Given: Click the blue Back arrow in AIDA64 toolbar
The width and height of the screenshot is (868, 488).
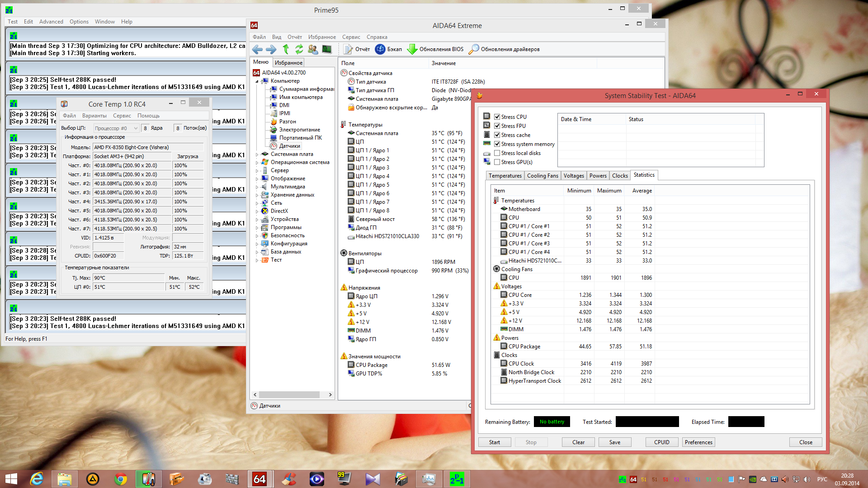Looking at the screenshot, I should tap(257, 49).
